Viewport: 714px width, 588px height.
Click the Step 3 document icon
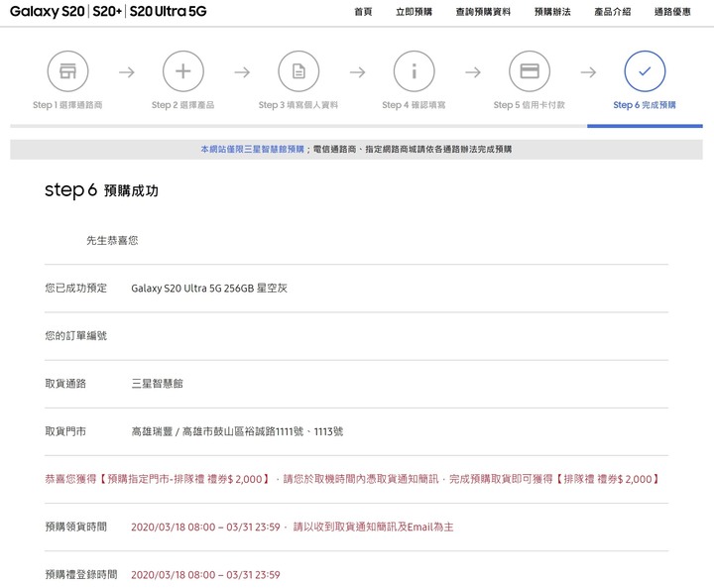[298, 71]
